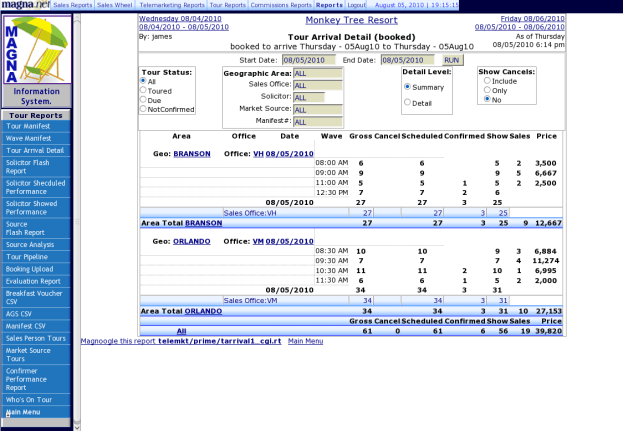Open Booking Upload in sidebar
Screen dimensions: 623x431
(36, 269)
